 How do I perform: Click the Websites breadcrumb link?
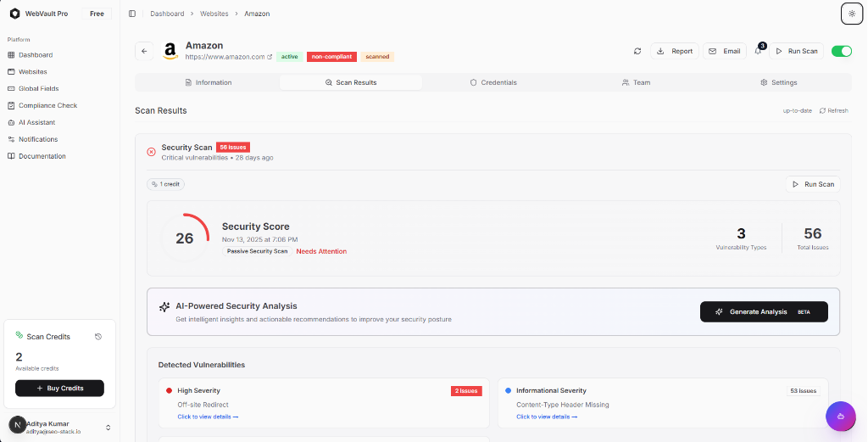coord(214,14)
